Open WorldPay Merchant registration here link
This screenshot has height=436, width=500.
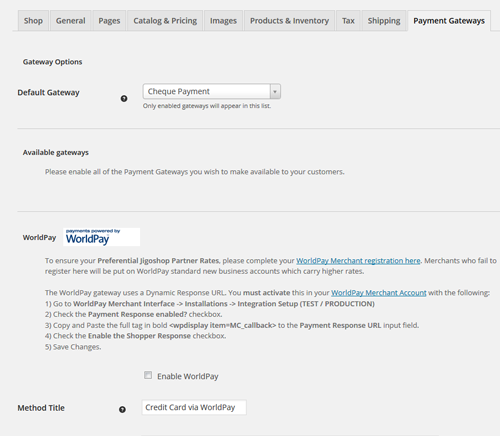(358, 261)
